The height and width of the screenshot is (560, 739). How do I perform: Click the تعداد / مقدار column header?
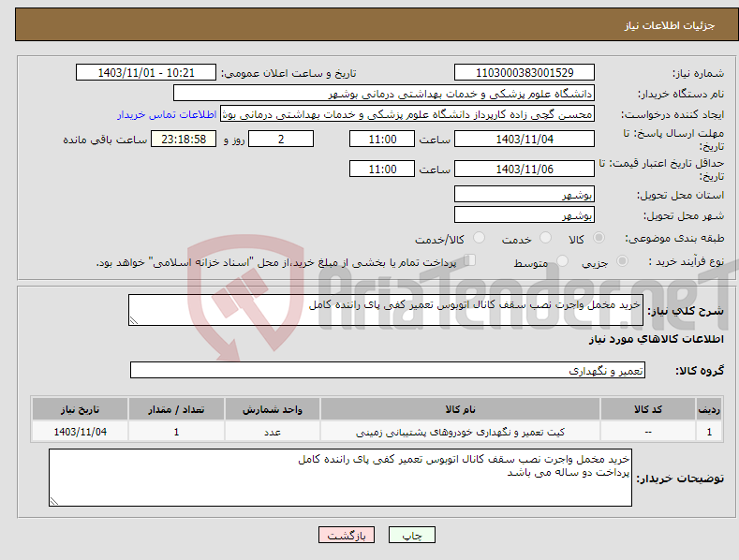pos(176,409)
